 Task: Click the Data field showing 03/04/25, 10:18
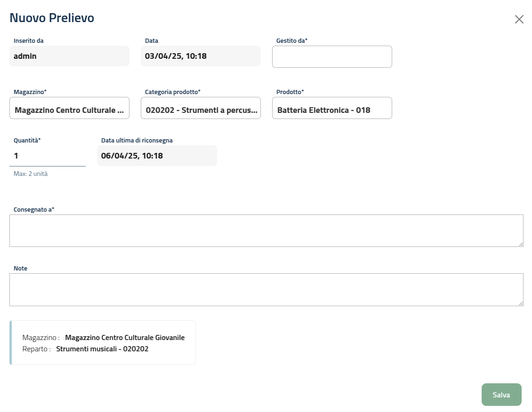pyautogui.click(x=201, y=56)
